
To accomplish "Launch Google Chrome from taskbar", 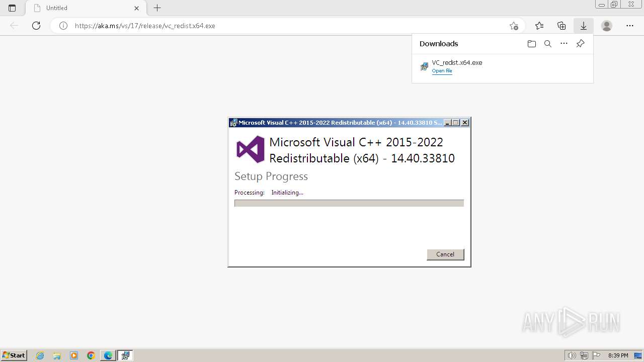I will coord(91,355).
